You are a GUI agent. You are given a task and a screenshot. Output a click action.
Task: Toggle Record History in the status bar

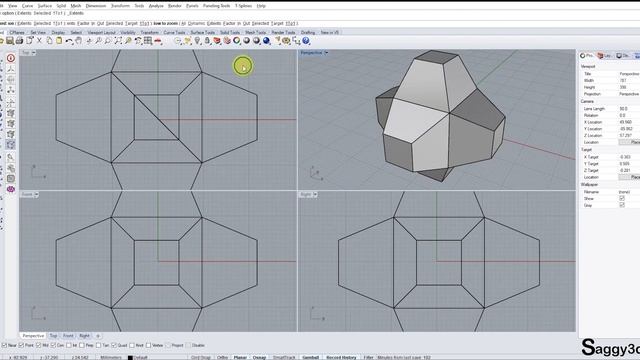pyautogui.click(x=341, y=357)
